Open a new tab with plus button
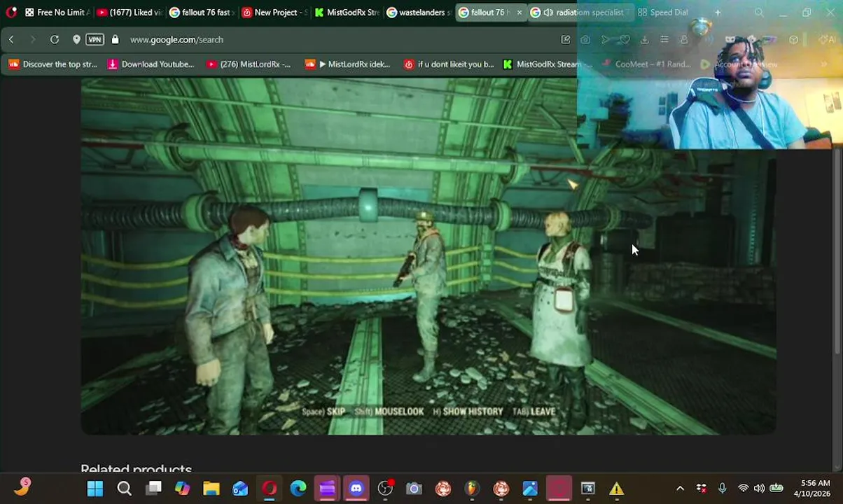 tap(718, 12)
